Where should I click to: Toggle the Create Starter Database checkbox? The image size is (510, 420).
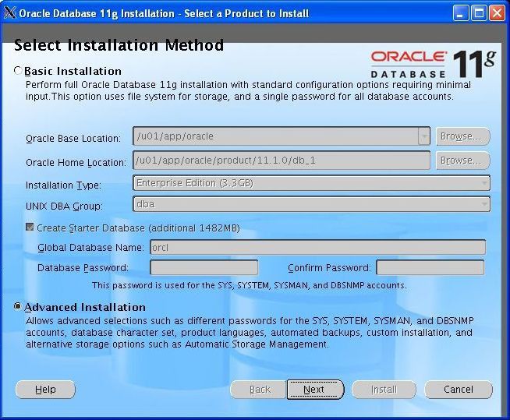(30, 227)
